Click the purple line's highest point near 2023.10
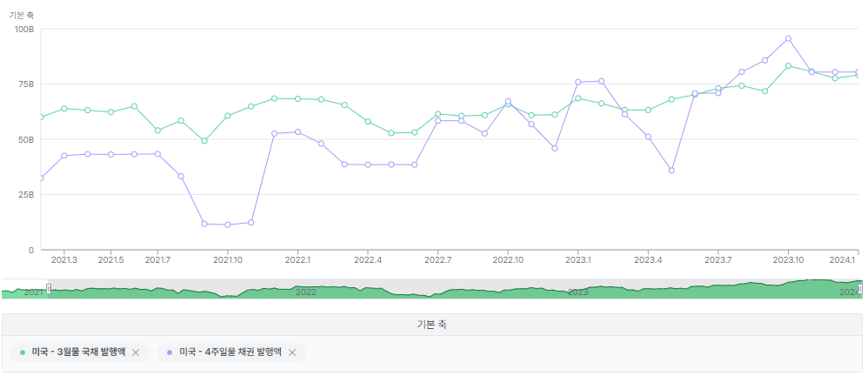 788,38
